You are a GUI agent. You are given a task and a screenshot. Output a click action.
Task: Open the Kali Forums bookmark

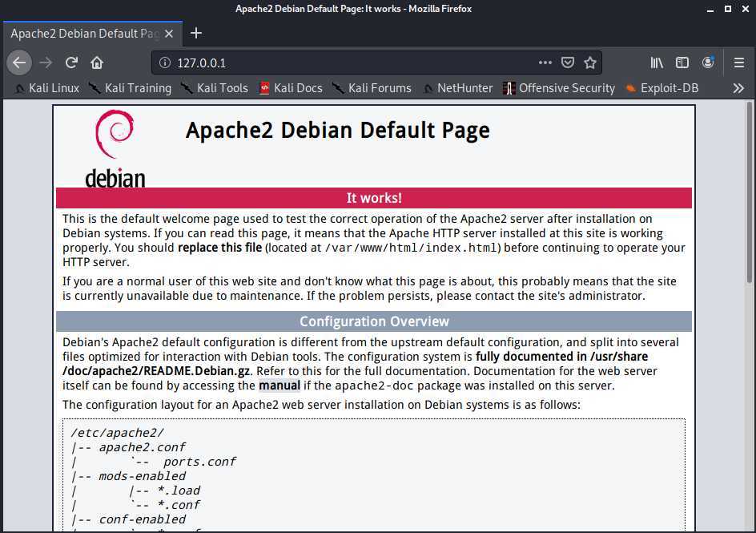click(372, 88)
